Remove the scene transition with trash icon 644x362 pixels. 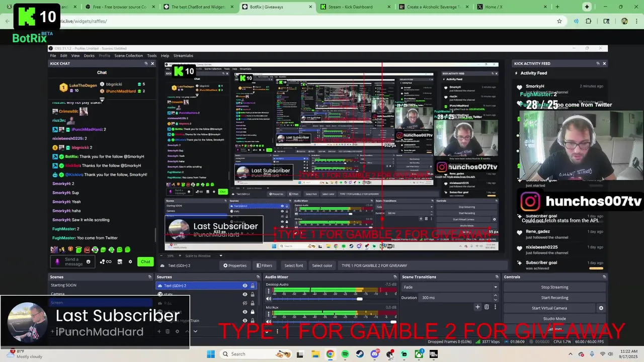point(487,307)
